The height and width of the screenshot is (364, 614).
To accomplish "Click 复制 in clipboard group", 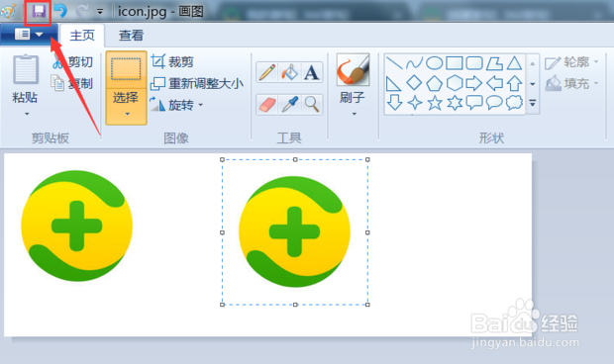I will coord(72,83).
